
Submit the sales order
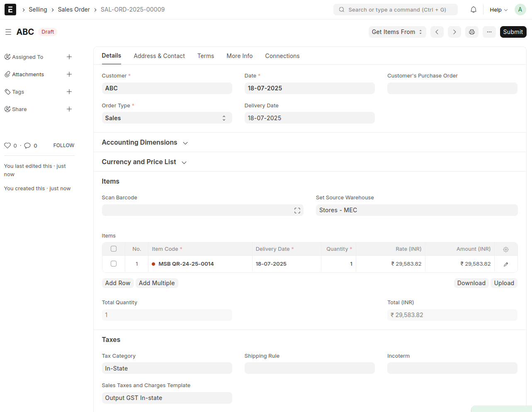pos(513,32)
